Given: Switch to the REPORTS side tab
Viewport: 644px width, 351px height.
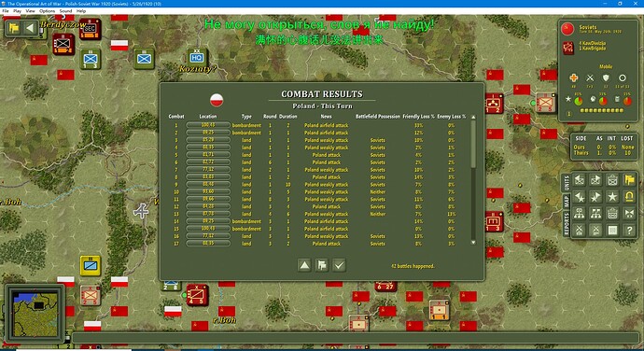Looking at the screenshot, I should click(x=567, y=224).
